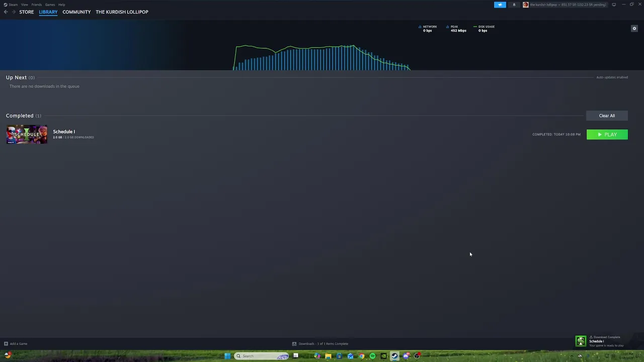Open NVIDIA app from taskbar
Screen dimensions: 644x362
[x=383, y=356]
